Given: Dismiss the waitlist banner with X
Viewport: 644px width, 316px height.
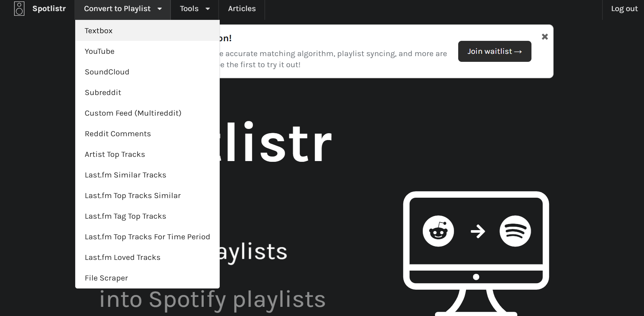Looking at the screenshot, I should click(545, 37).
